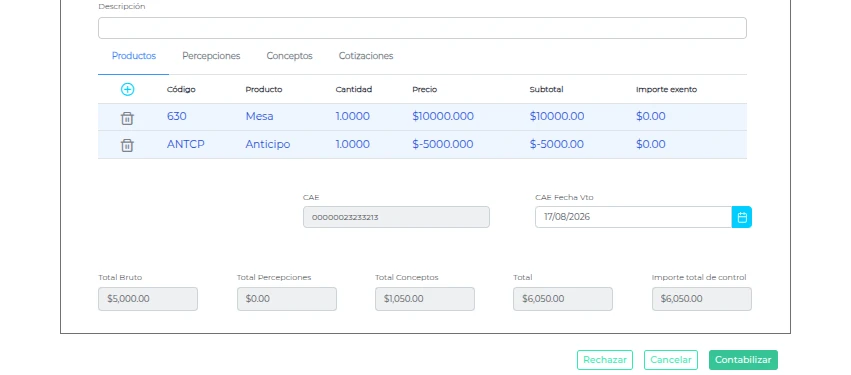Click the Importe total de control field
The width and height of the screenshot is (851, 375).
coord(702,299)
